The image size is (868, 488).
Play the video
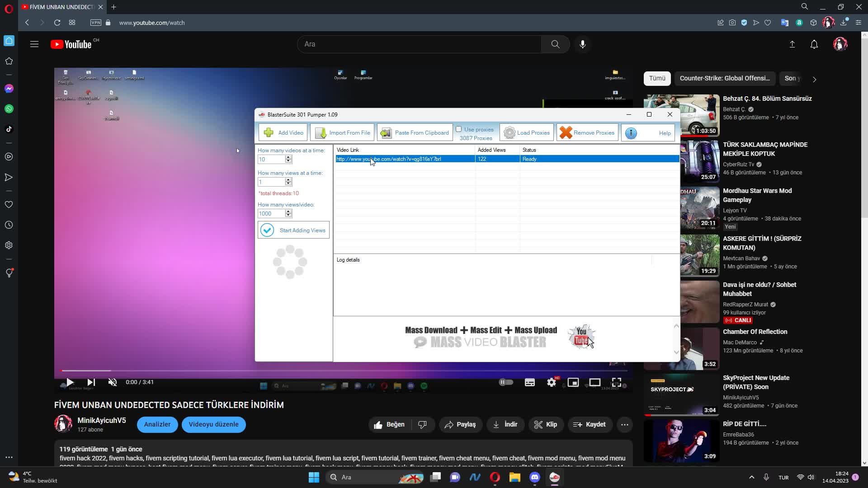[x=70, y=382]
